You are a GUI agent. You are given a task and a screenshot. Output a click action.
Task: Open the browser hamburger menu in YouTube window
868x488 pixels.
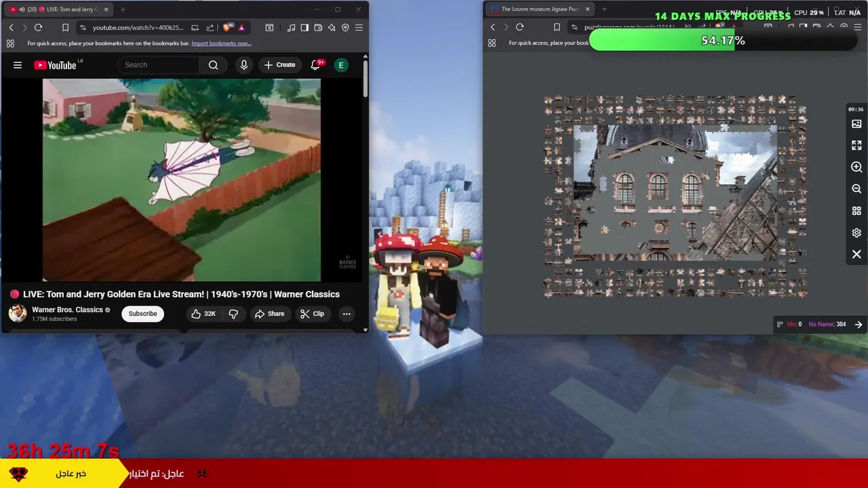359,28
